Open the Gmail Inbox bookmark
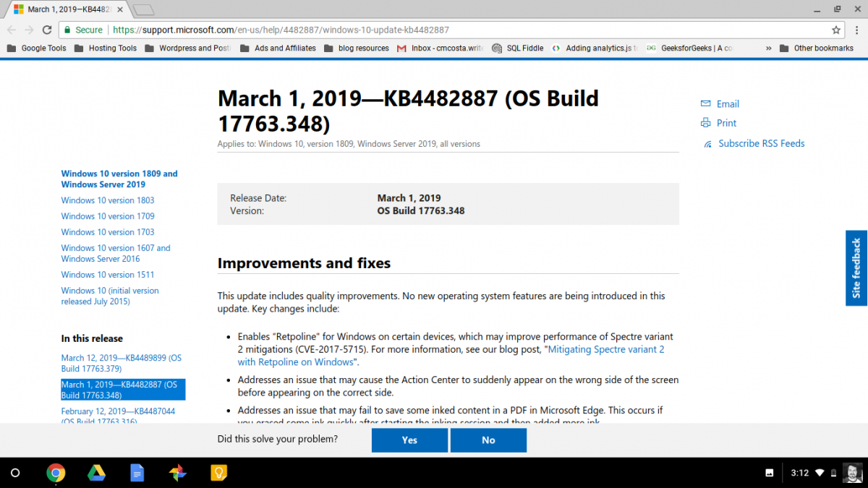This screenshot has height=488, width=868. coord(440,48)
